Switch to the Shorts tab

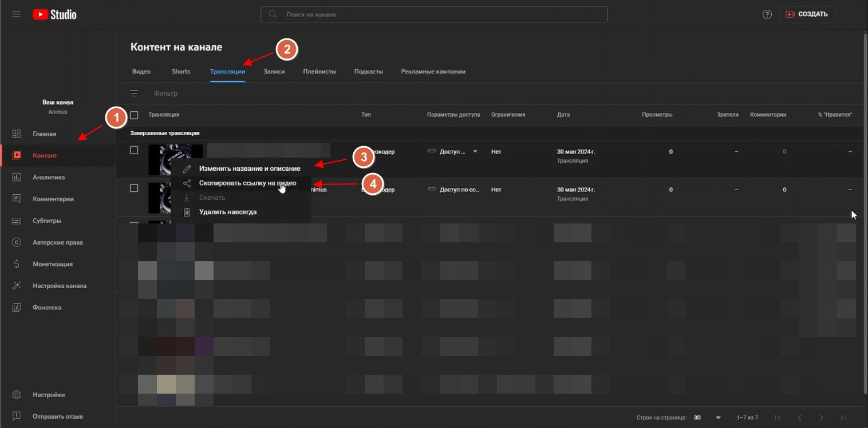pos(181,72)
